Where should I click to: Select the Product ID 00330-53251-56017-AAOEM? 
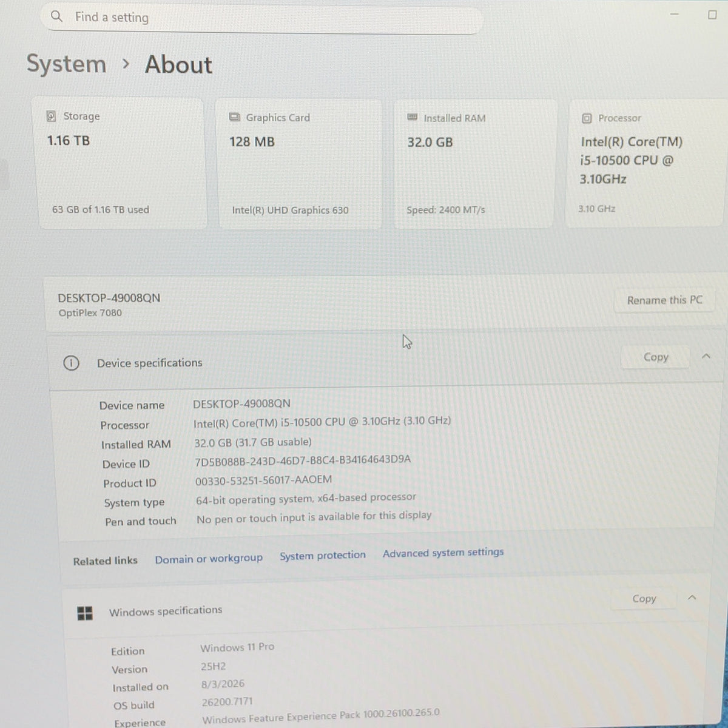click(263, 480)
